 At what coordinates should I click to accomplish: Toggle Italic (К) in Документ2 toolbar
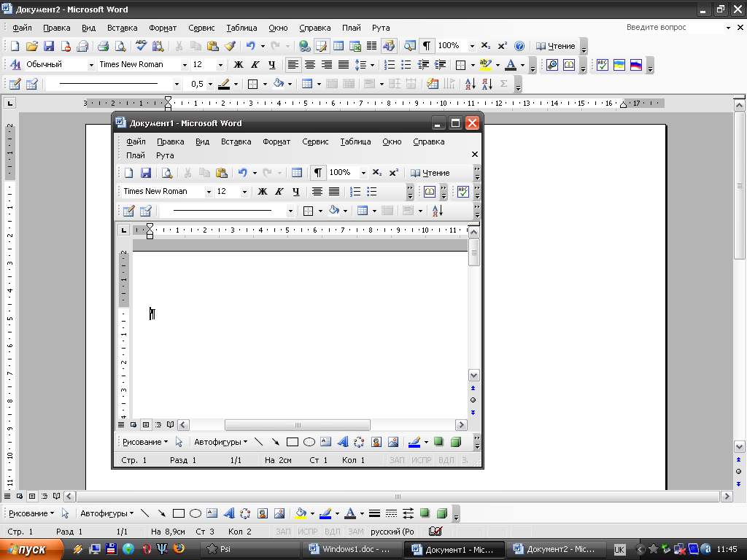255,65
